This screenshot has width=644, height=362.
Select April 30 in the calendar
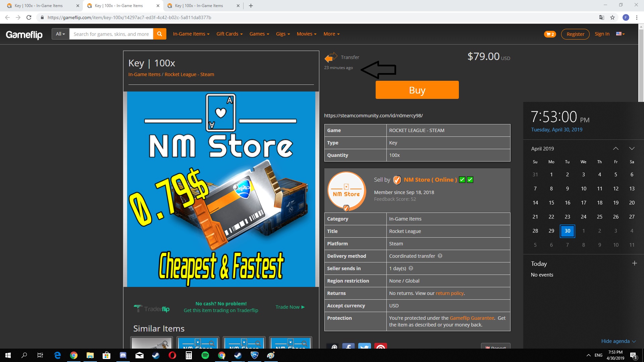(567, 231)
